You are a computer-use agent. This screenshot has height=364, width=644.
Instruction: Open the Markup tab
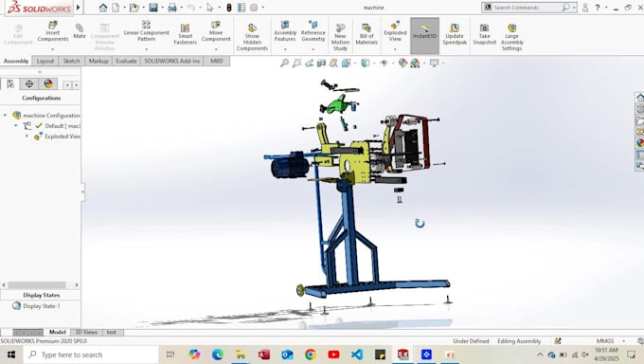(x=98, y=61)
